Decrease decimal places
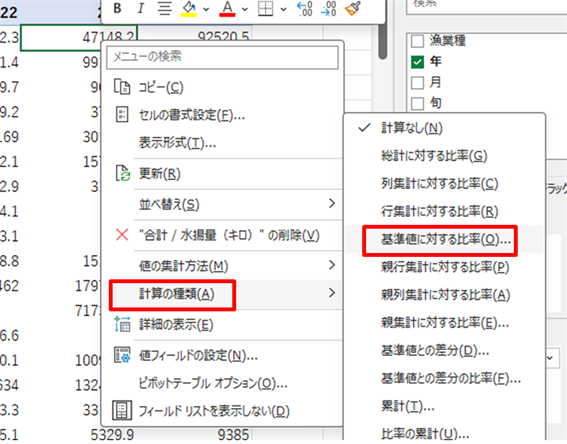The height and width of the screenshot is (444, 567). 328,9
